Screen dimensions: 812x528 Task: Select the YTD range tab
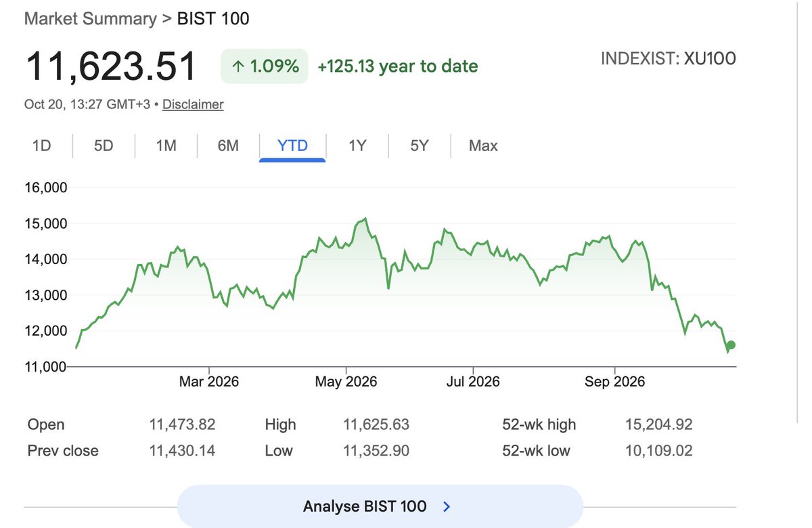pos(292,146)
